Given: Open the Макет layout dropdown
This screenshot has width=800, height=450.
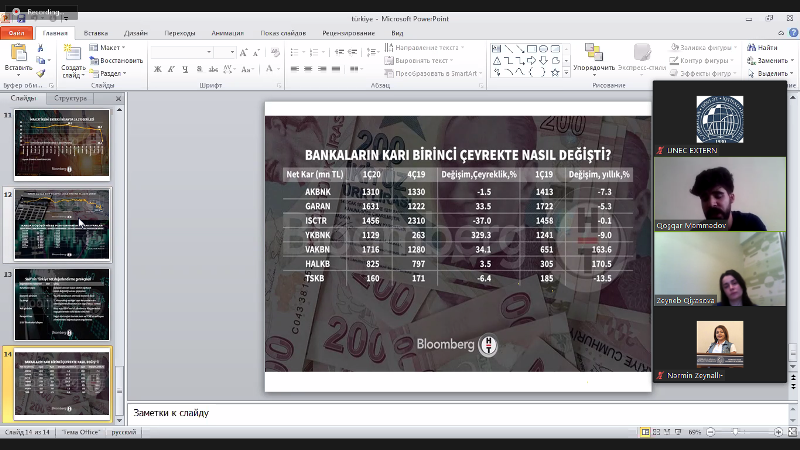Looking at the screenshot, I should 107,47.
